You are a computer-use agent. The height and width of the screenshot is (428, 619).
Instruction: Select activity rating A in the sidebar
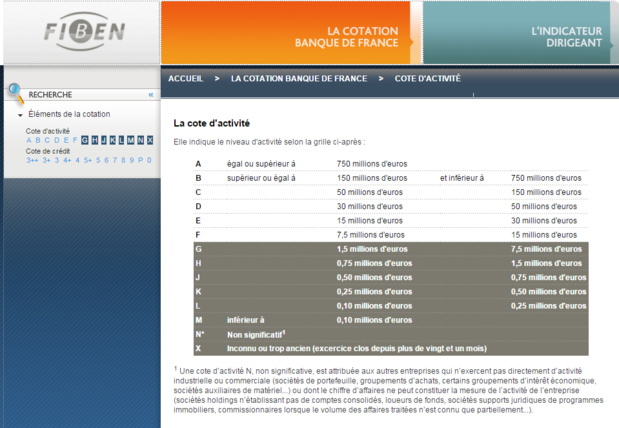(x=30, y=140)
